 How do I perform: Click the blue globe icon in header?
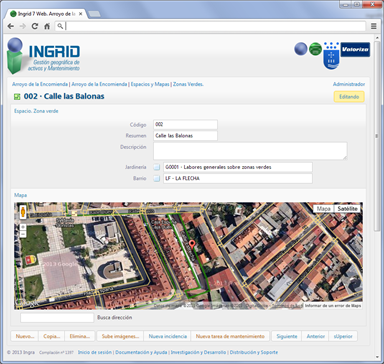point(301,49)
